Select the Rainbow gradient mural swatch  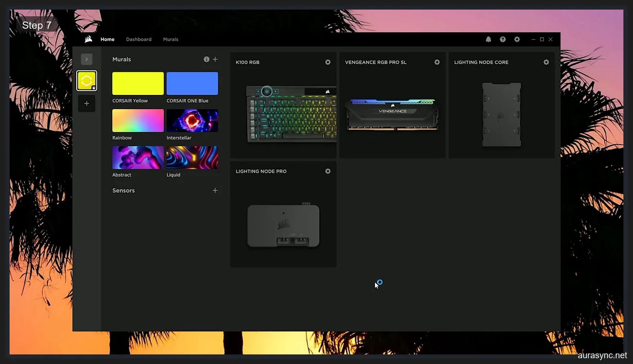tap(138, 120)
